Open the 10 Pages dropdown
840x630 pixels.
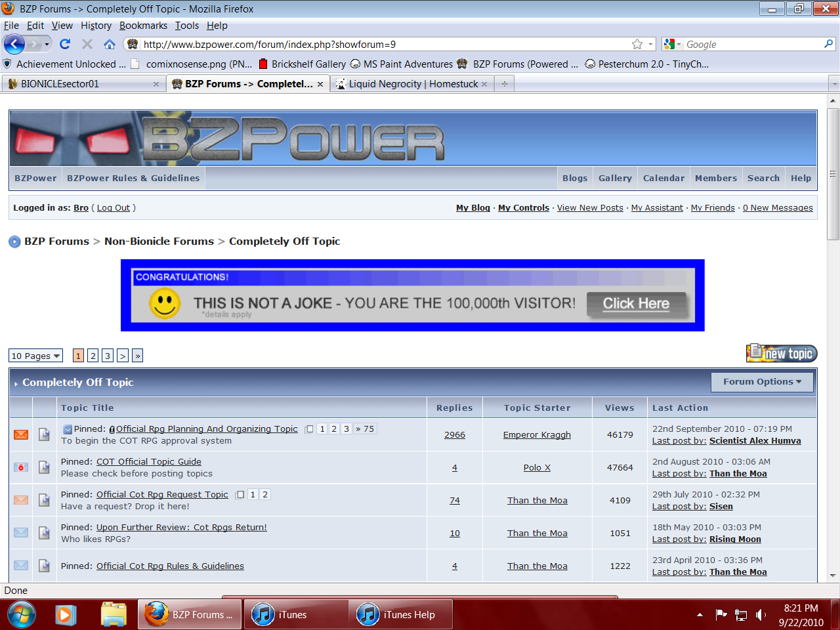click(35, 356)
